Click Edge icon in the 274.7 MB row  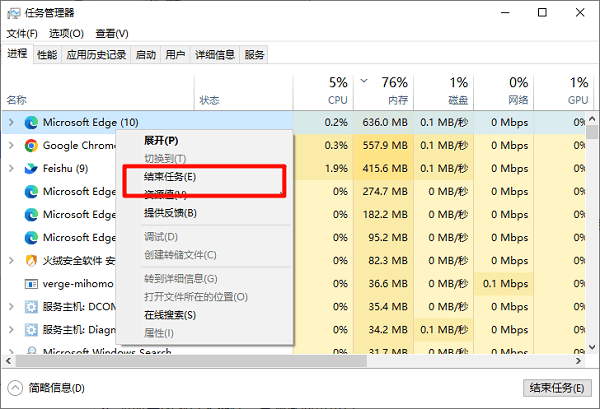[31, 191]
